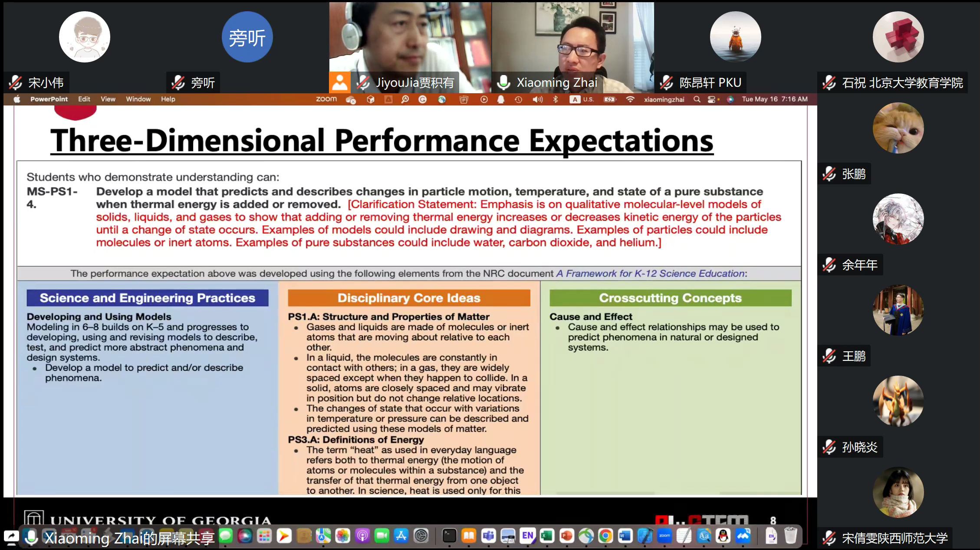This screenshot has height=550, width=980.
Task: Open Control Center from menu bar
Action: point(711,99)
